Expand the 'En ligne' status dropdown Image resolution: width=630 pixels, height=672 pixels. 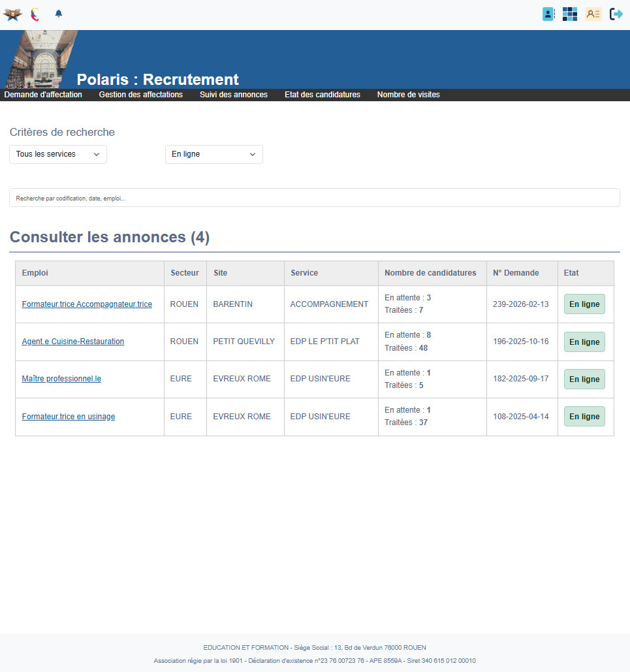point(213,155)
